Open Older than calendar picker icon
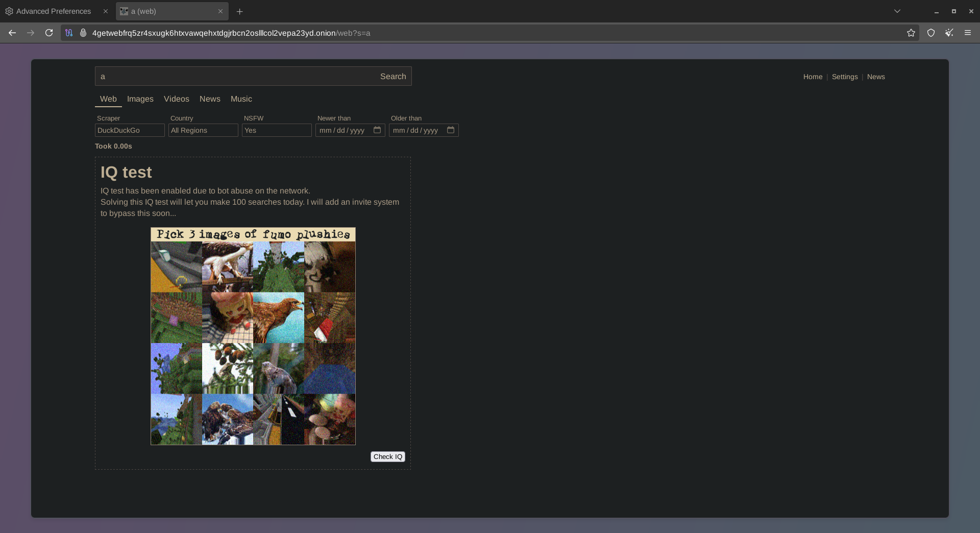 451,130
